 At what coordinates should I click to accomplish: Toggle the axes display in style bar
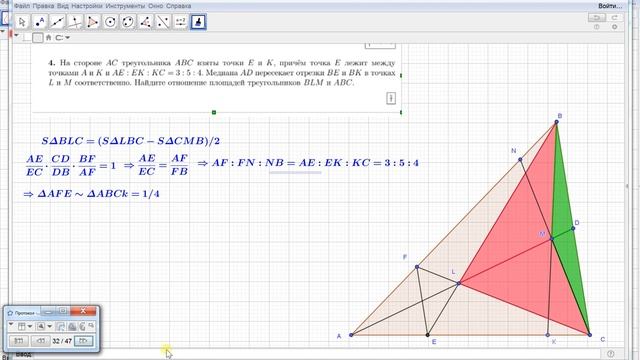click(x=27, y=38)
